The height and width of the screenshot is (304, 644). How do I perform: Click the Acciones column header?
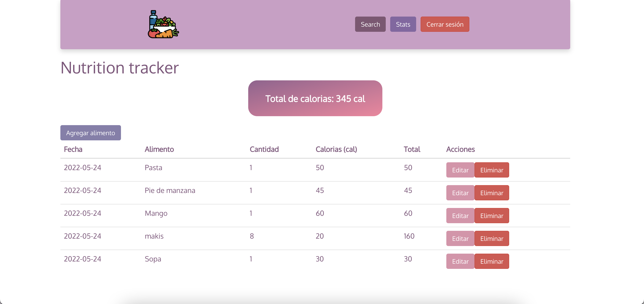[460, 149]
